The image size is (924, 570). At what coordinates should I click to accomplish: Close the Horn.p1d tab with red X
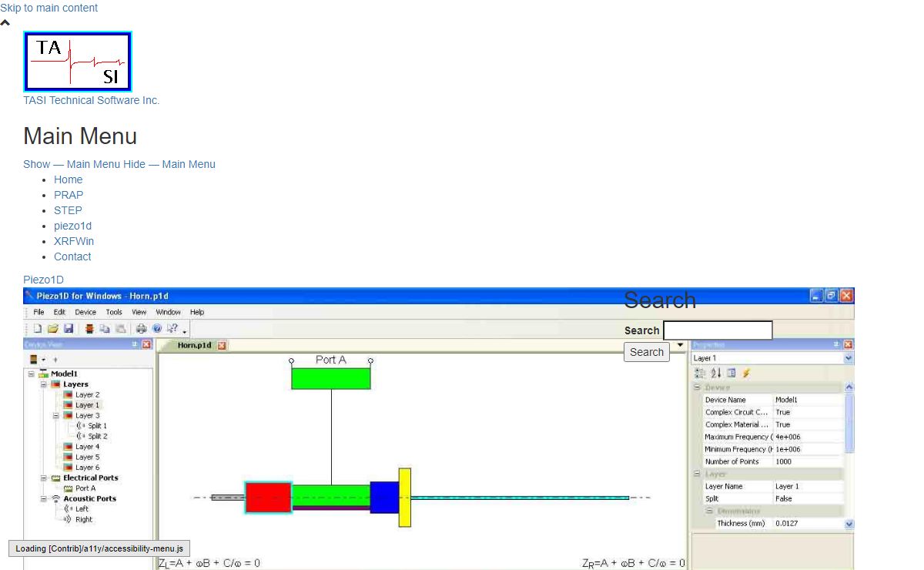click(x=222, y=346)
